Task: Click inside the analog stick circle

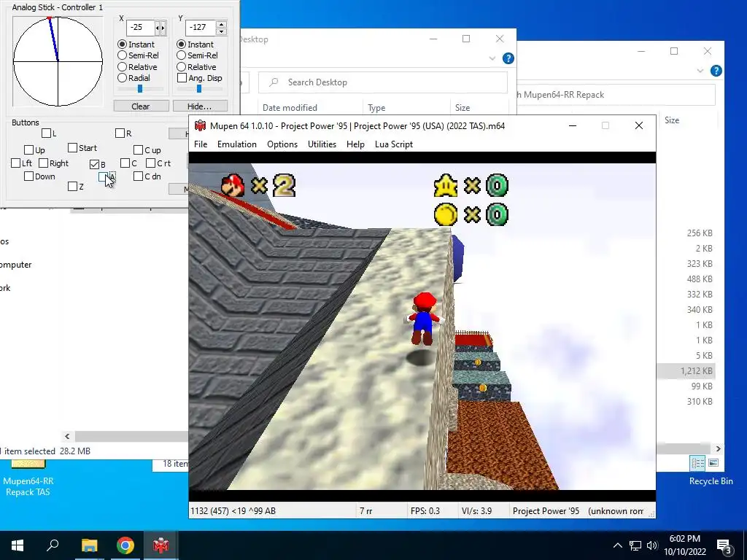Action: pos(58,61)
